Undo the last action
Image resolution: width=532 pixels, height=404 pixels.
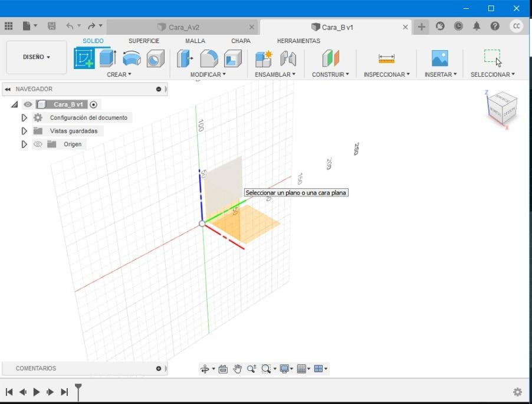(70, 26)
